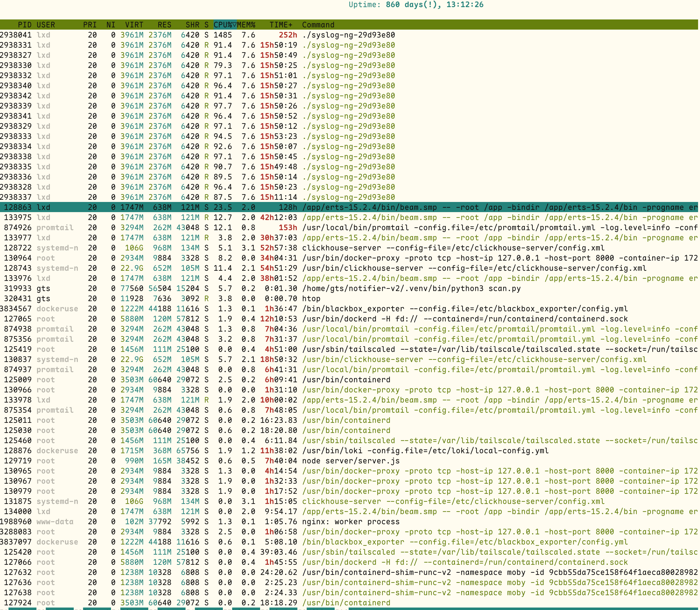Click the Command column header
Image resolution: width=700 pixels, height=610 pixels.
[318, 25]
